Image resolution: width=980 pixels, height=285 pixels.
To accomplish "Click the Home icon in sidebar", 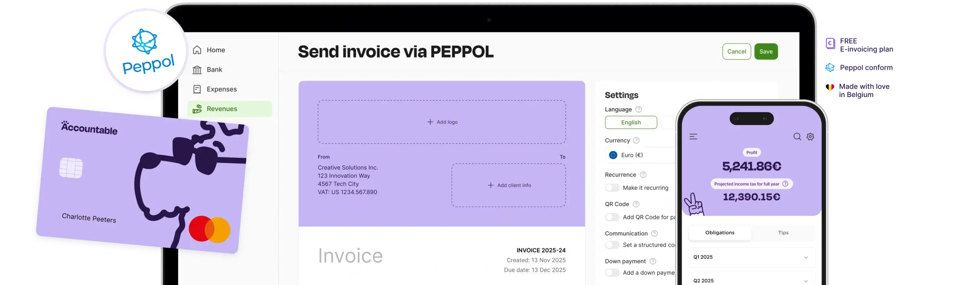I will (x=197, y=50).
